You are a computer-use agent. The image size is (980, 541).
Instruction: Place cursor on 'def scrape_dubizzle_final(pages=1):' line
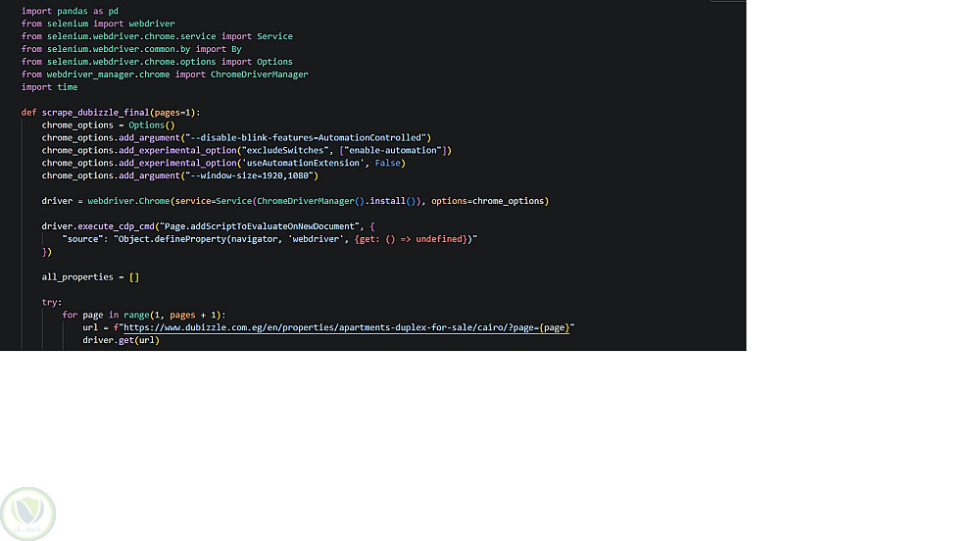tap(111, 113)
